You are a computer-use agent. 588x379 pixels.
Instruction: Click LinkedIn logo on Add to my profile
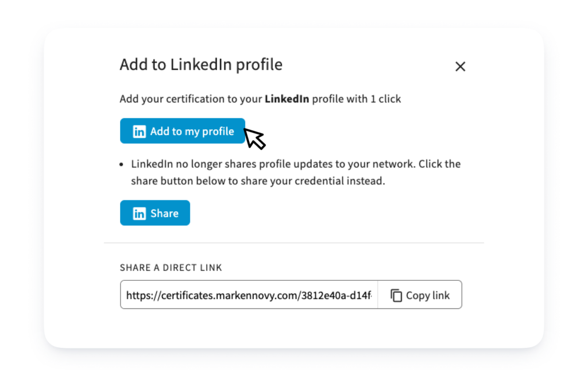pyautogui.click(x=139, y=132)
